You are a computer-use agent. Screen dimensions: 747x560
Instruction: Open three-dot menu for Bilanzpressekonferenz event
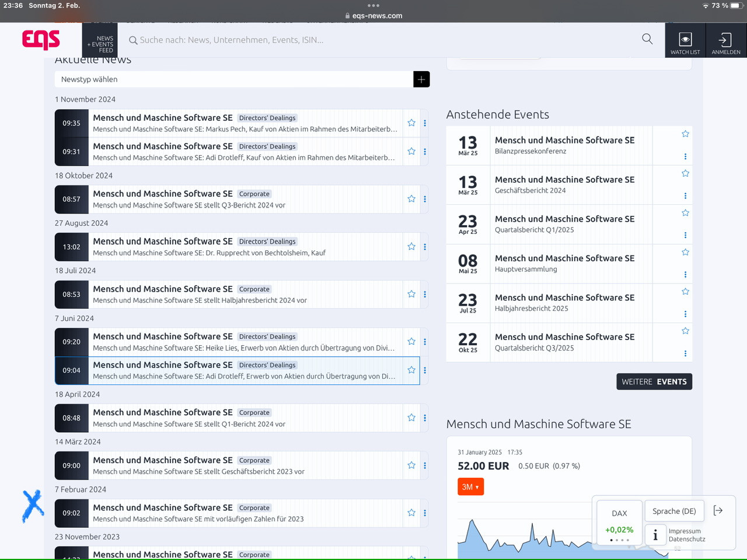[x=685, y=156]
